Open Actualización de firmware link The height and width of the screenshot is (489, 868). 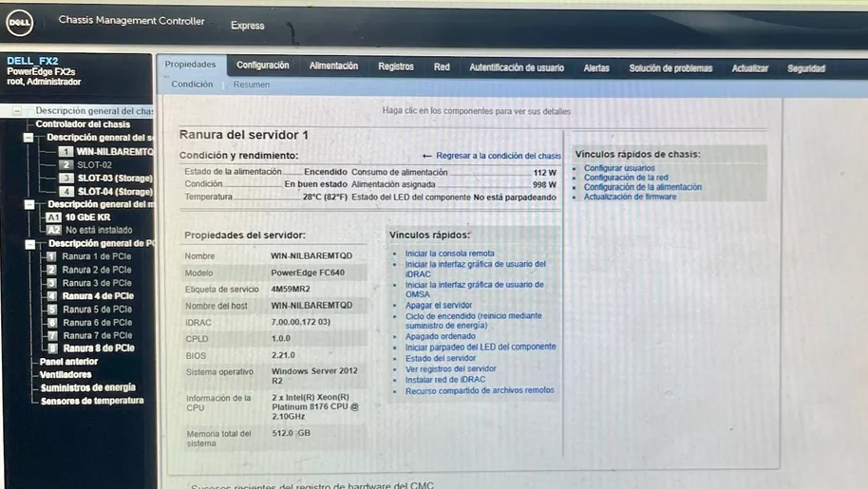click(x=630, y=197)
